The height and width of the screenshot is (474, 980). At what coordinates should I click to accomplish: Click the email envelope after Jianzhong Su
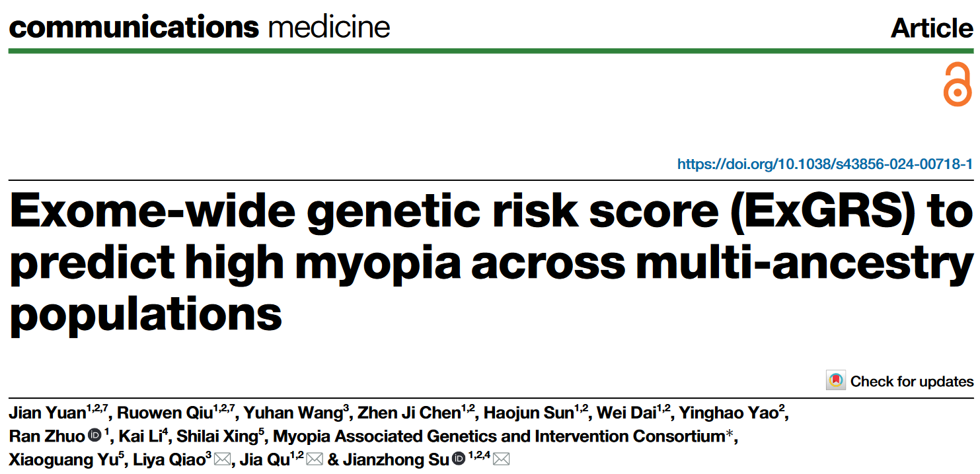click(502, 459)
